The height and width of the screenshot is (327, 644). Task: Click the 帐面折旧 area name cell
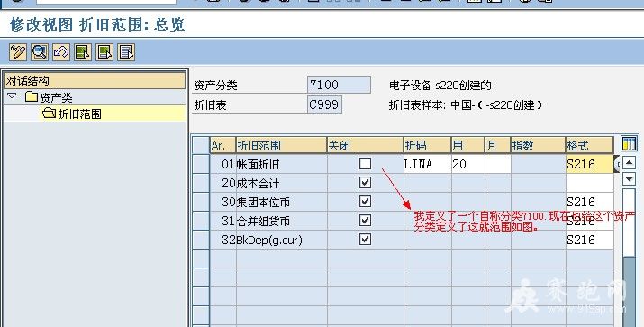(x=281, y=164)
